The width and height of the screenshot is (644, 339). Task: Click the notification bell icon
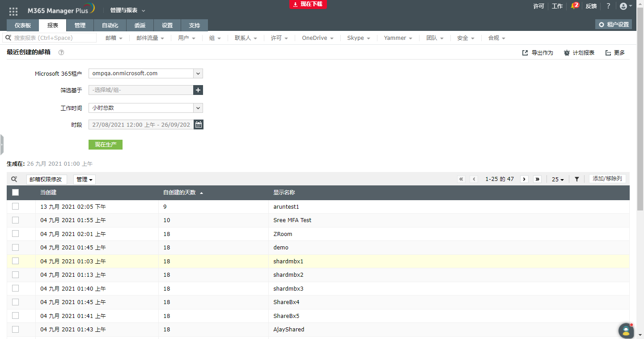point(575,6)
